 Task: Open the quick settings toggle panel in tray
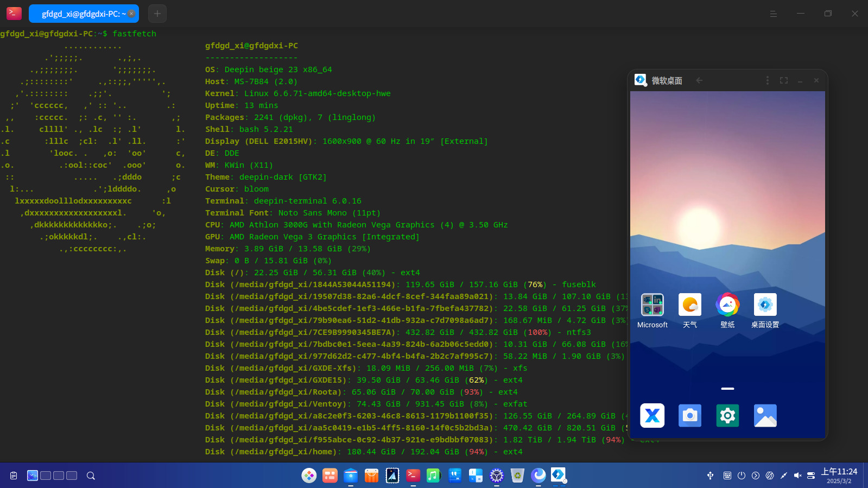(811, 476)
